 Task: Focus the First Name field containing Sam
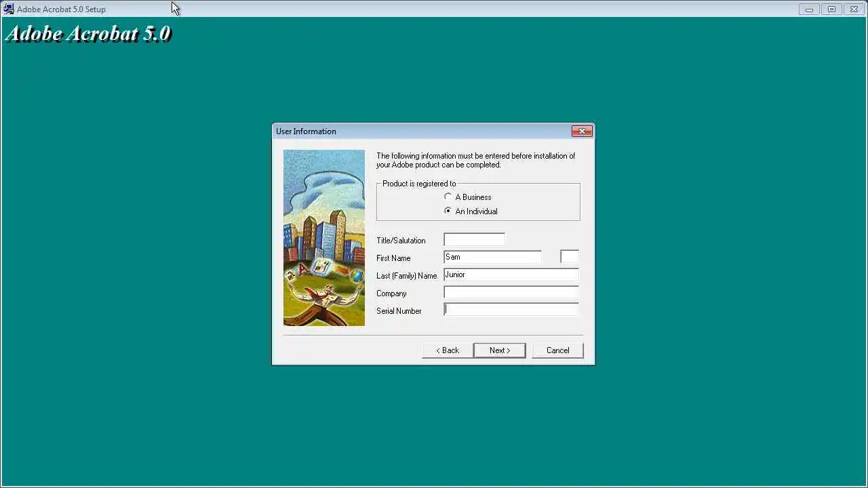[492, 257]
